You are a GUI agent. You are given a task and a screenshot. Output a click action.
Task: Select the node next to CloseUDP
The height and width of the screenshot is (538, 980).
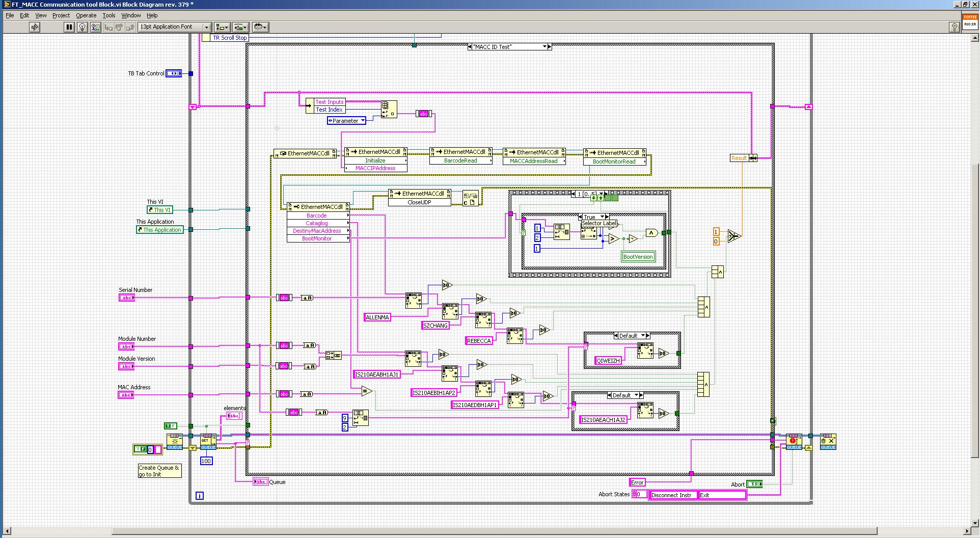[x=471, y=198]
